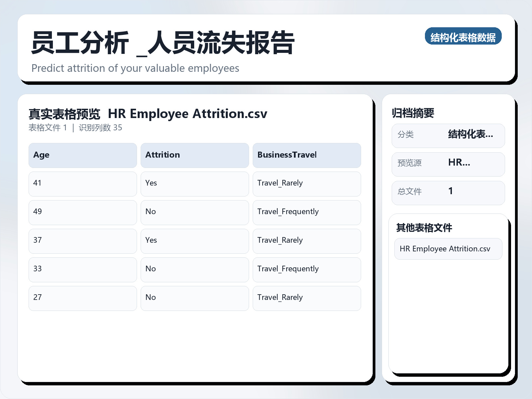Click the Attrition column header

(195, 155)
